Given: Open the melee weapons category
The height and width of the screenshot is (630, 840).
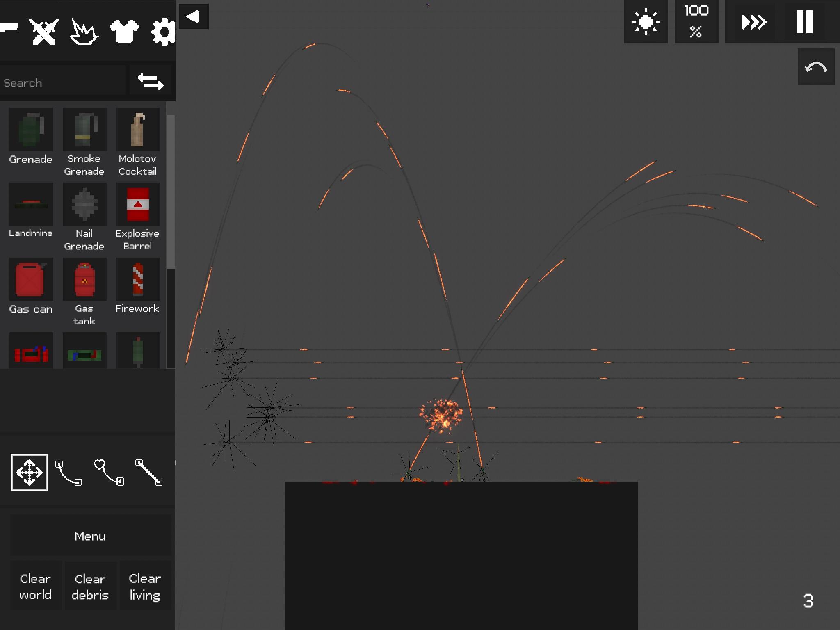Looking at the screenshot, I should 43,32.
